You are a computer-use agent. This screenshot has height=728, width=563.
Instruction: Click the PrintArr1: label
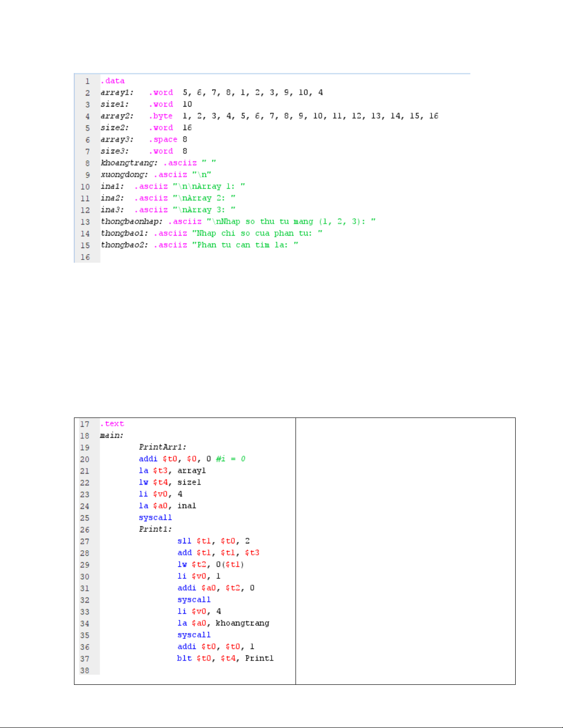(162, 447)
